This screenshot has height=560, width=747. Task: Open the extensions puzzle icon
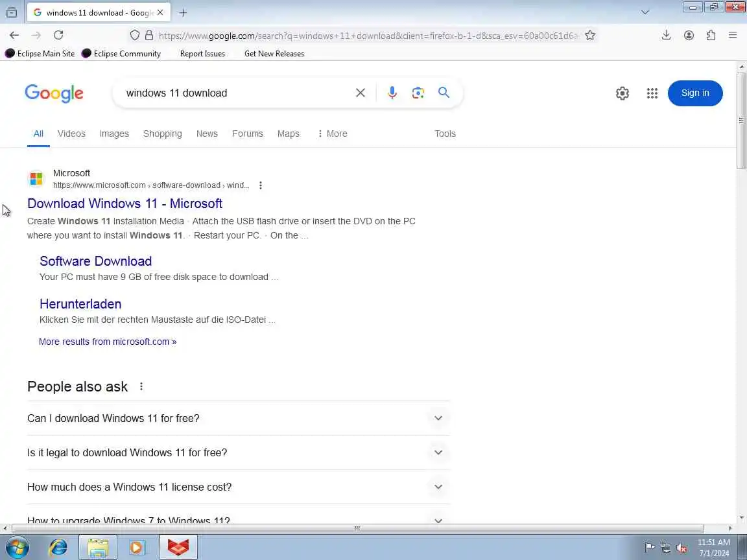(711, 35)
